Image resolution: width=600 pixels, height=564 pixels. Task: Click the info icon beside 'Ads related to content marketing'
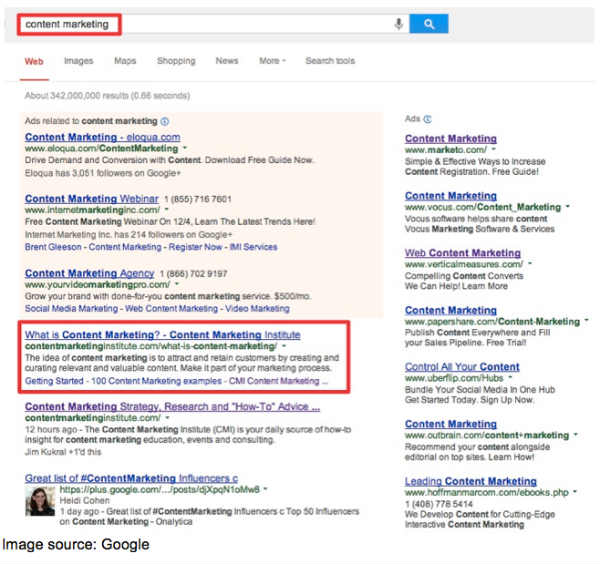(x=165, y=121)
